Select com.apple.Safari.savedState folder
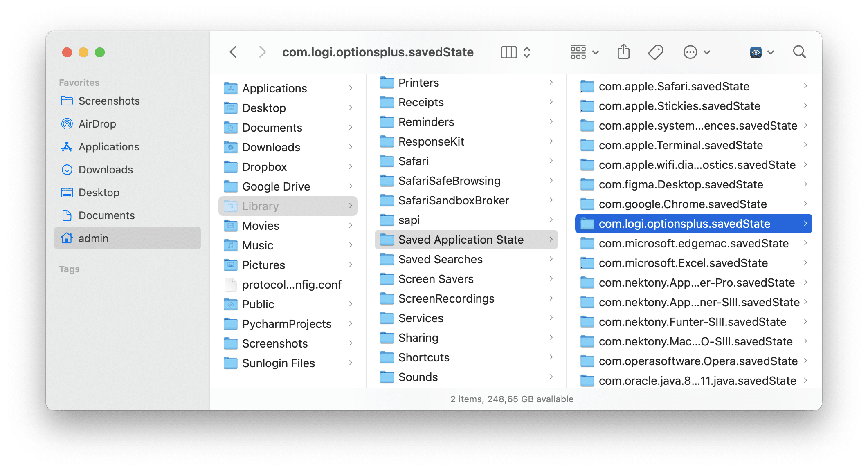This screenshot has width=868, height=471. click(694, 86)
